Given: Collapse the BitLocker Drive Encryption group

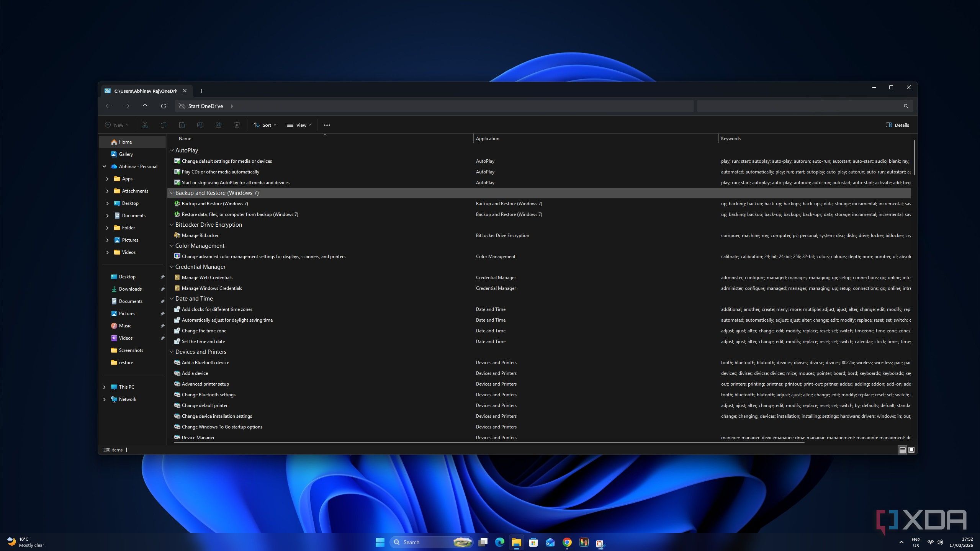Looking at the screenshot, I should 172,225.
